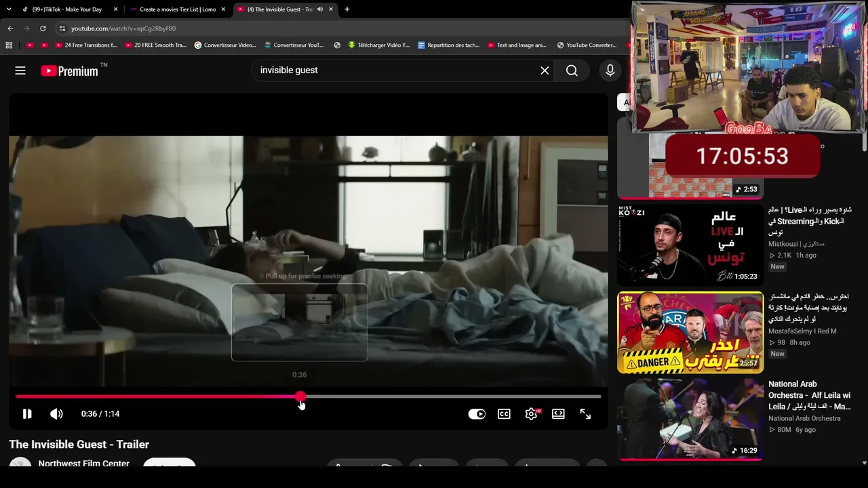Open YouTube Converter bookmark
The height and width of the screenshot is (488, 868).
click(x=587, y=45)
